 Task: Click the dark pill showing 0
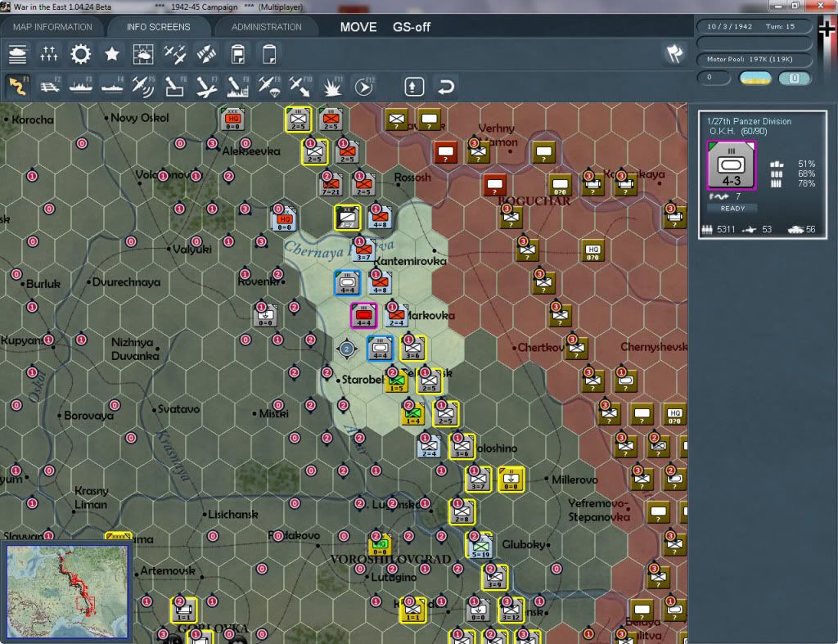(x=714, y=78)
